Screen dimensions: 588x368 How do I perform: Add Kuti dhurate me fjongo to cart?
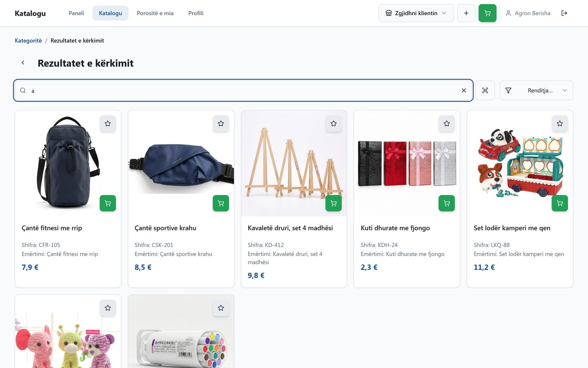tap(447, 203)
